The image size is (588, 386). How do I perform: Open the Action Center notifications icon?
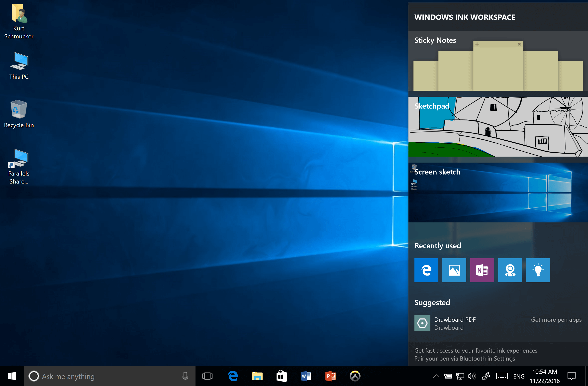click(x=572, y=376)
